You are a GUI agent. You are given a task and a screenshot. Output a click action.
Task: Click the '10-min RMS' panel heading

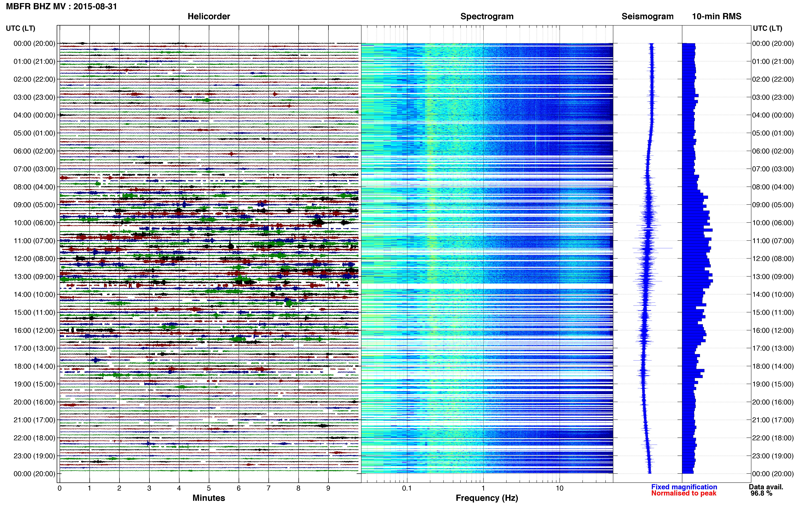[x=717, y=16]
